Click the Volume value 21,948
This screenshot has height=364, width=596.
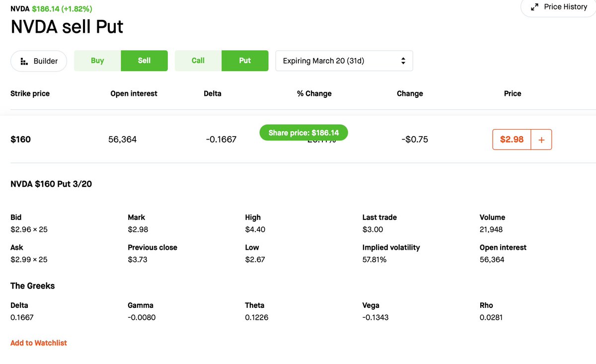click(491, 229)
